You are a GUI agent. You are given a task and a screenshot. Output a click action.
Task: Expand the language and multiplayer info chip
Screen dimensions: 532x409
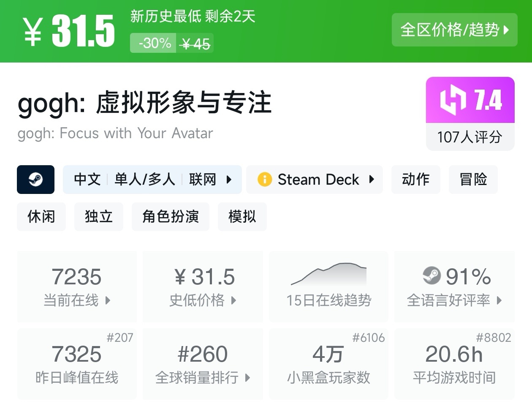152,180
